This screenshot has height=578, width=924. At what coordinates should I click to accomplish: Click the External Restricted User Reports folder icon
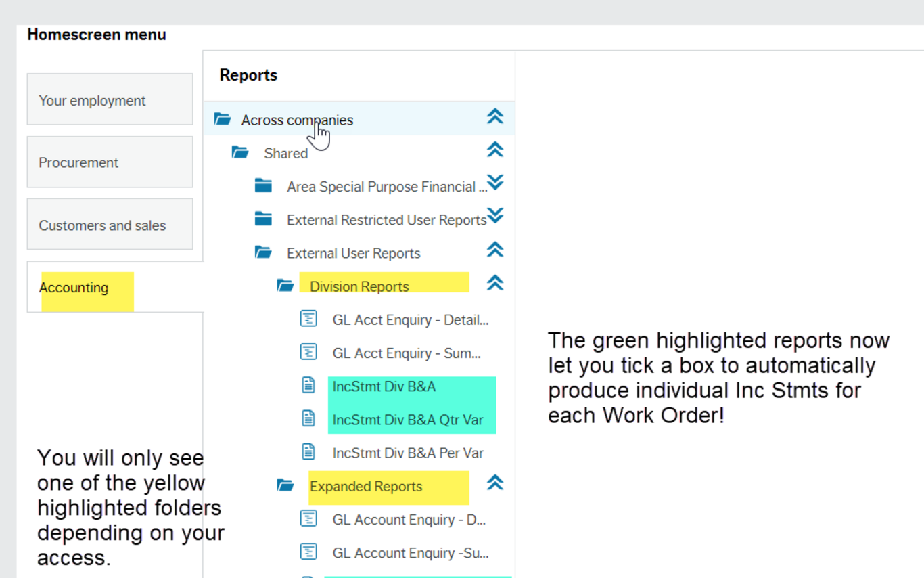pos(263,218)
